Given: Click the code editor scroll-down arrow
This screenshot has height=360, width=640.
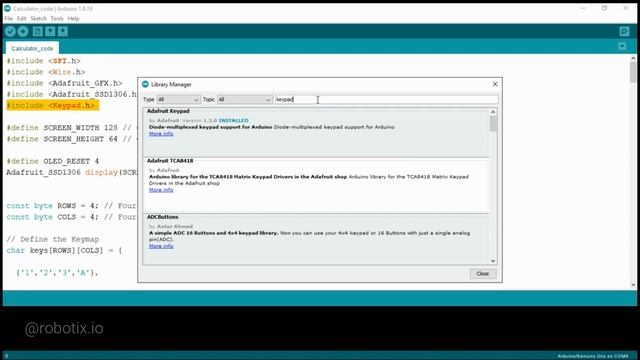Looking at the screenshot, I should 633,285.
